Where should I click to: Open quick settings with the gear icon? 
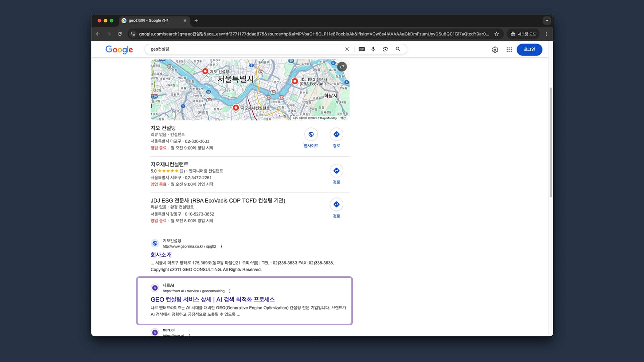(x=495, y=49)
